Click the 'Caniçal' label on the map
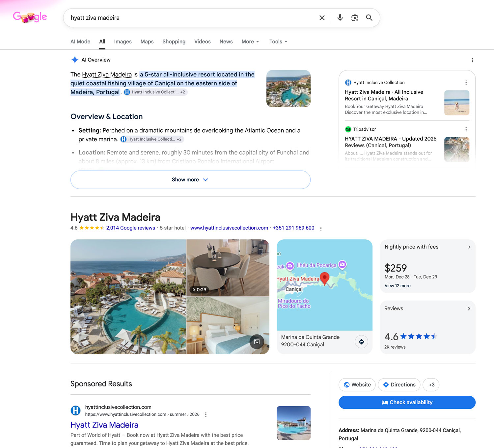The image size is (494, 448). pos(294,289)
